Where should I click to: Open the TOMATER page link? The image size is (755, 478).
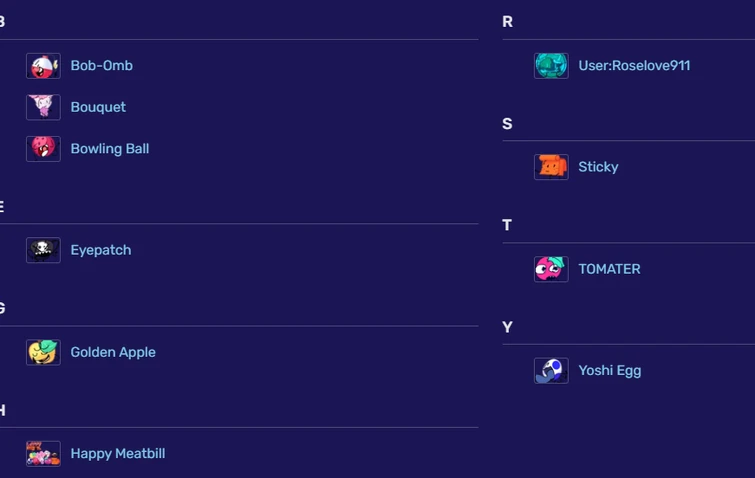609,269
